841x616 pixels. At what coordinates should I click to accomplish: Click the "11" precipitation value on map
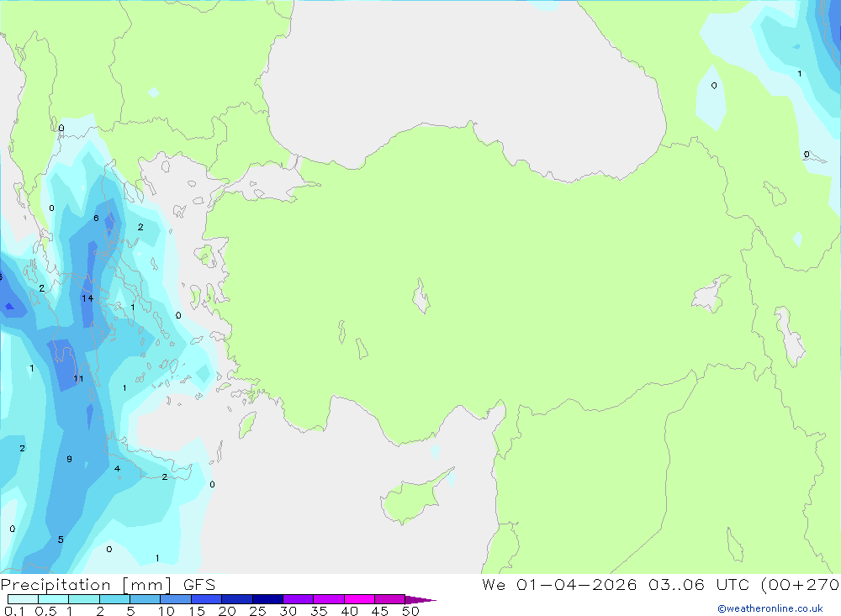click(x=78, y=378)
